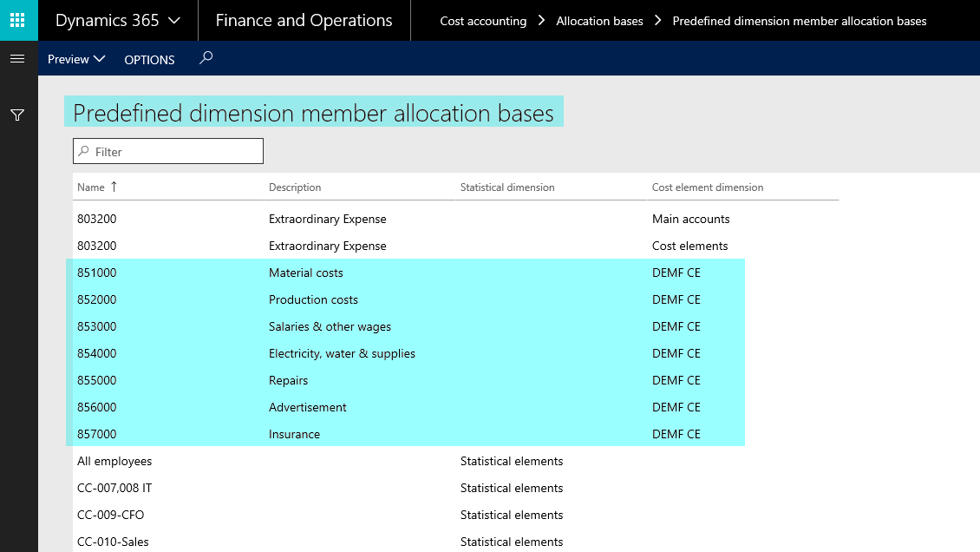Expand the Preview menu
This screenshot has height=552, width=980.
[x=76, y=59]
